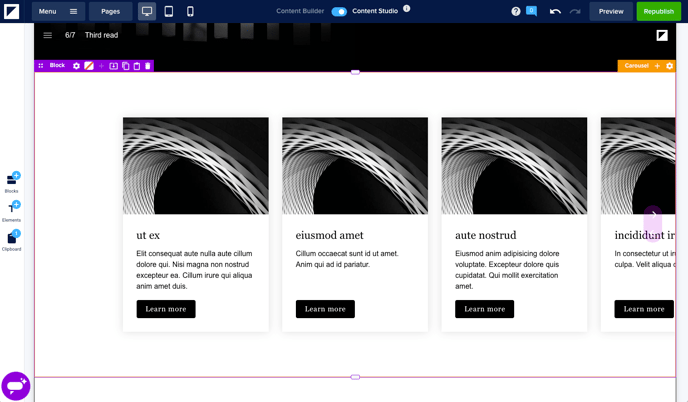The width and height of the screenshot is (688, 402).
Task: Advance carousel with next arrow
Action: (652, 214)
